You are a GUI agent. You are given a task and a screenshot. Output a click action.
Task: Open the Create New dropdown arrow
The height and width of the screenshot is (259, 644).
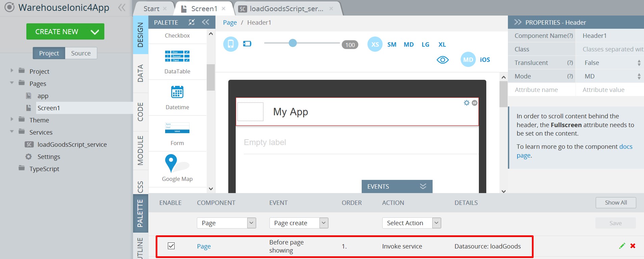[95, 32]
